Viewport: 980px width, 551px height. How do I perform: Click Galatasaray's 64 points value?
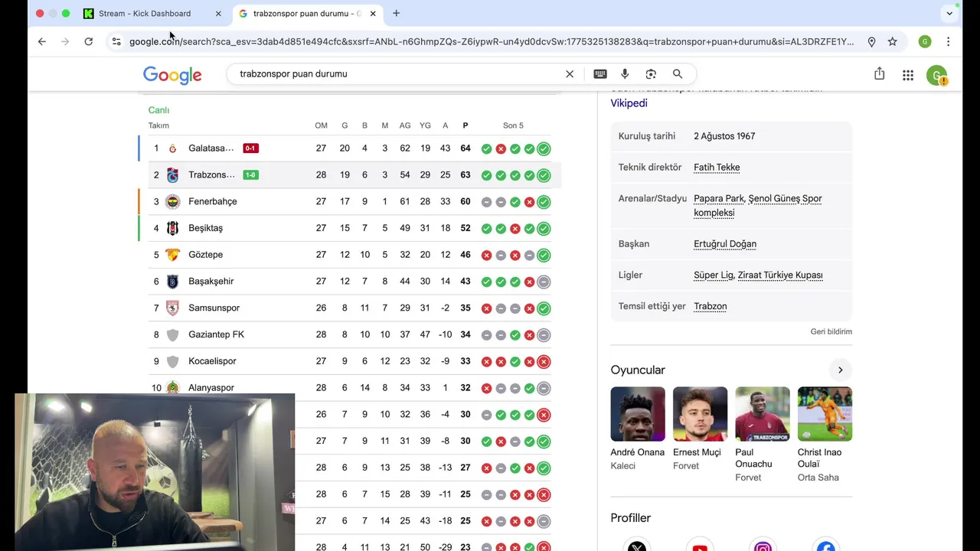[x=465, y=148]
